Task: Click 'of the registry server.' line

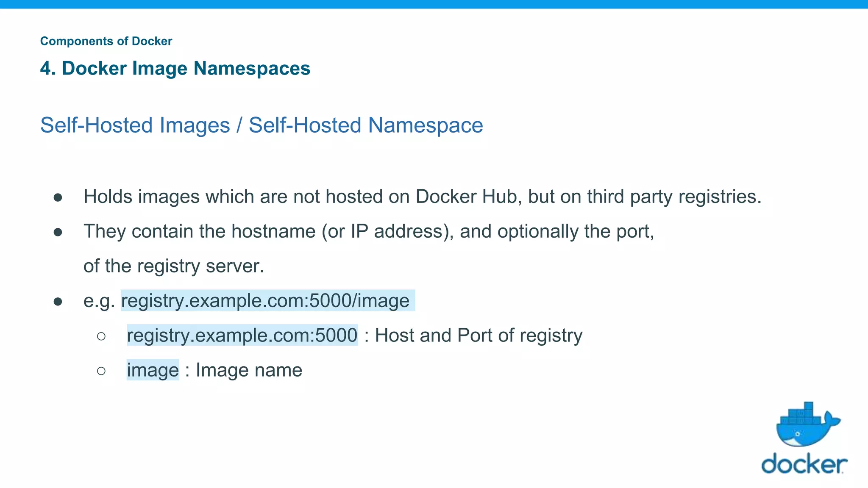Action: [174, 266]
